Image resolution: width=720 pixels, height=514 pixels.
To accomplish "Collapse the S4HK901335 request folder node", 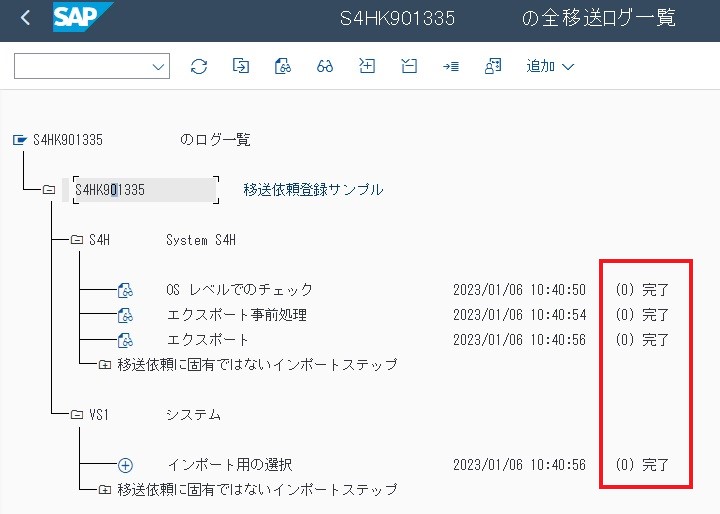I will 49,190.
